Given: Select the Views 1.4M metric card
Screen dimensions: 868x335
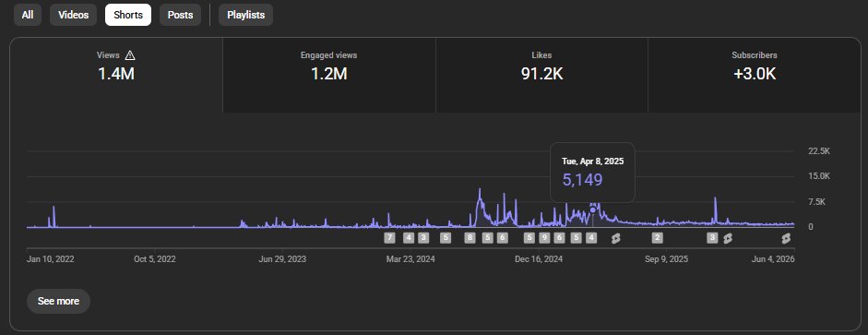Looking at the screenshot, I should (x=116, y=76).
